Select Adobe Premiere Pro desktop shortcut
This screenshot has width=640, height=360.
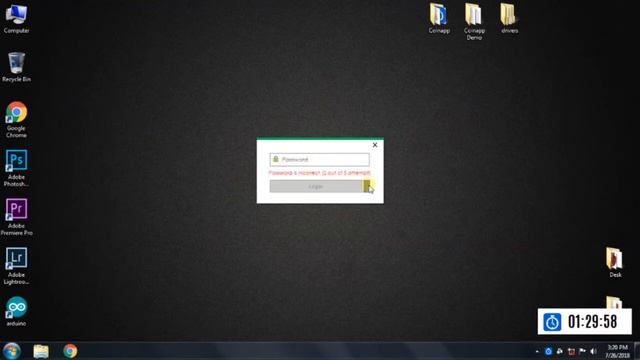16,217
